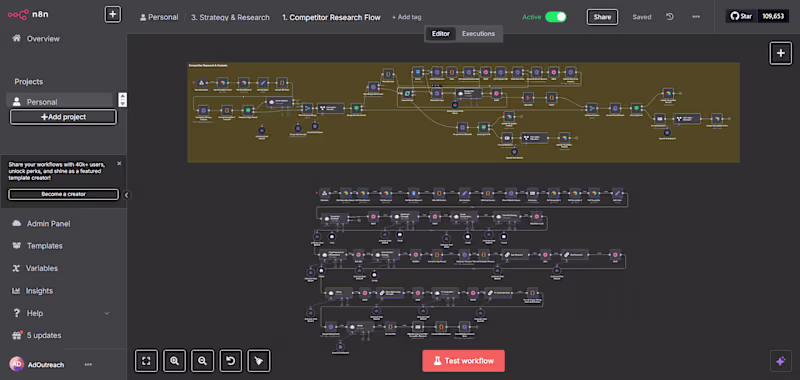
Task: Click the person icon beside the Personal breadcrumb
Action: pos(143,17)
